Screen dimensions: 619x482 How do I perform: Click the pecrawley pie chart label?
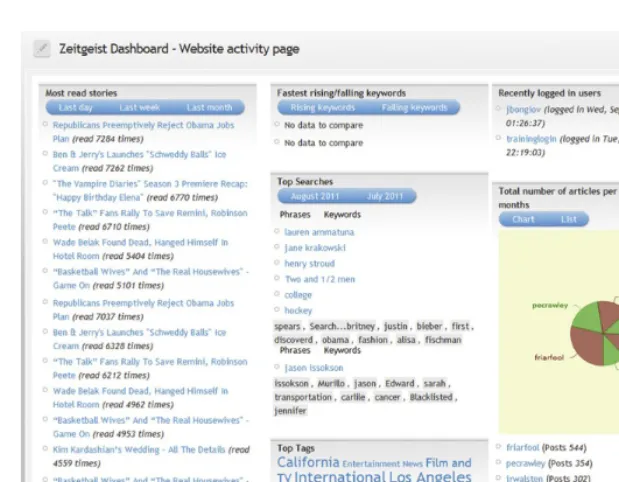[550, 305]
